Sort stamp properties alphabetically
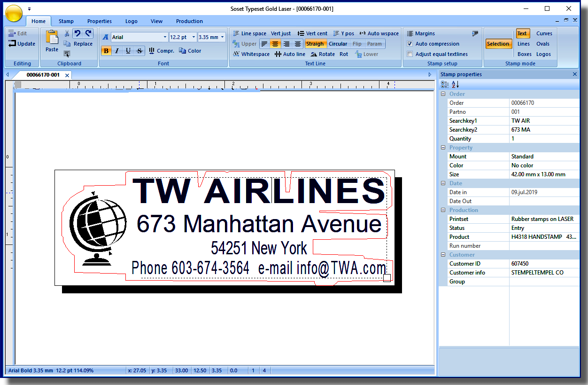Viewport: 588px width, 385px height. (x=455, y=85)
